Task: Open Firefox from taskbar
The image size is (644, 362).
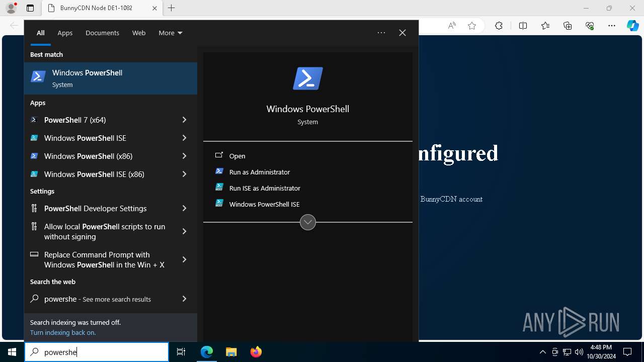Action: (x=256, y=352)
